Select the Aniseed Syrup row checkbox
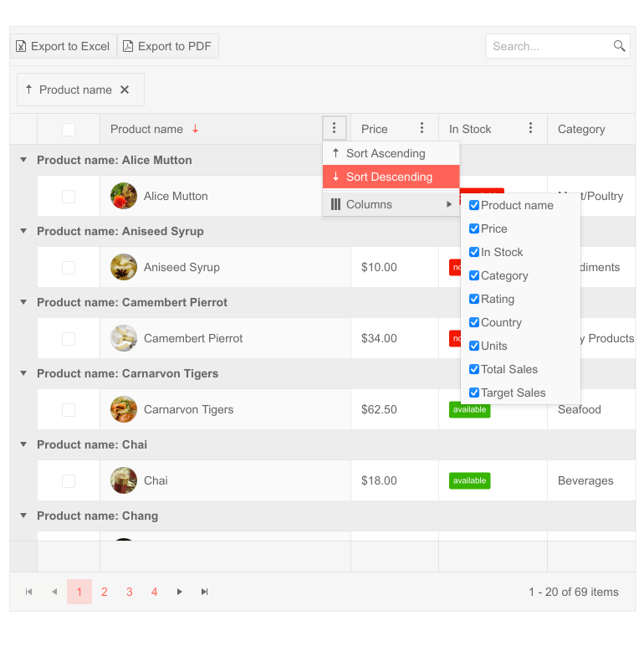 point(69,267)
